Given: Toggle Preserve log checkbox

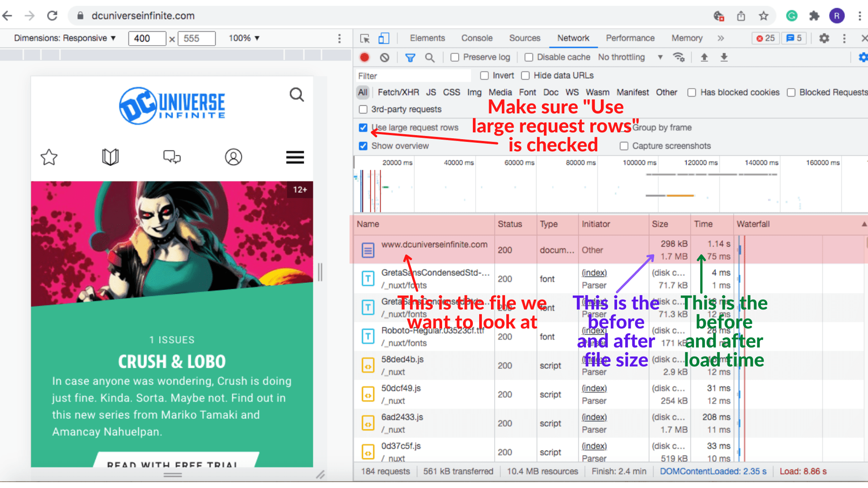Looking at the screenshot, I should 455,57.
